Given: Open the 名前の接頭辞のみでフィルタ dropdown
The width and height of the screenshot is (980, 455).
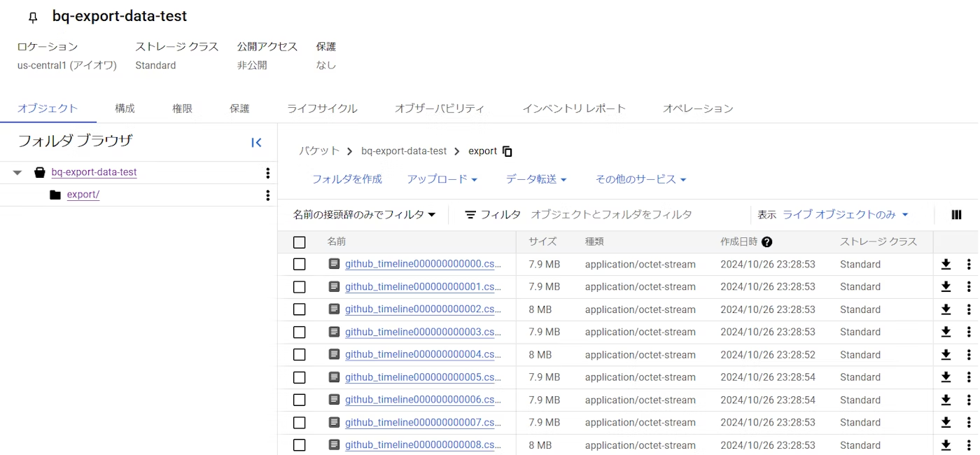Looking at the screenshot, I should [x=364, y=214].
